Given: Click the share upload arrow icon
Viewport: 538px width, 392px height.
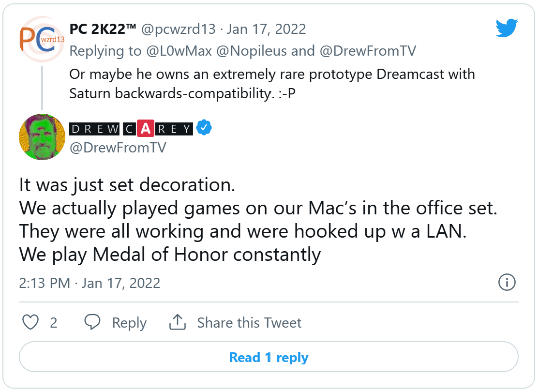Looking at the screenshot, I should pyautogui.click(x=178, y=322).
